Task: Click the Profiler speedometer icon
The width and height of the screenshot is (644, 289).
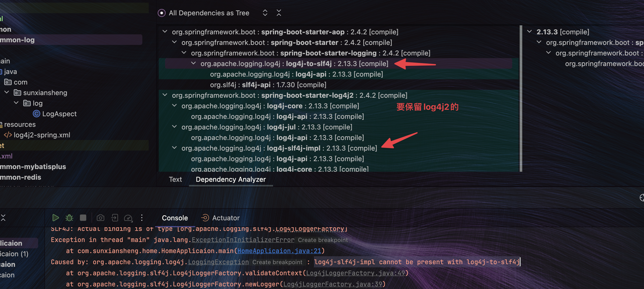Action: (x=128, y=218)
